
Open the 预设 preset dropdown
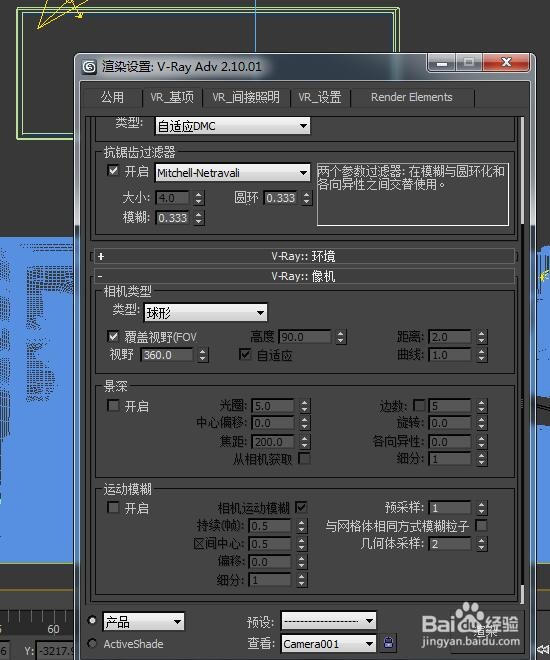[329, 620]
